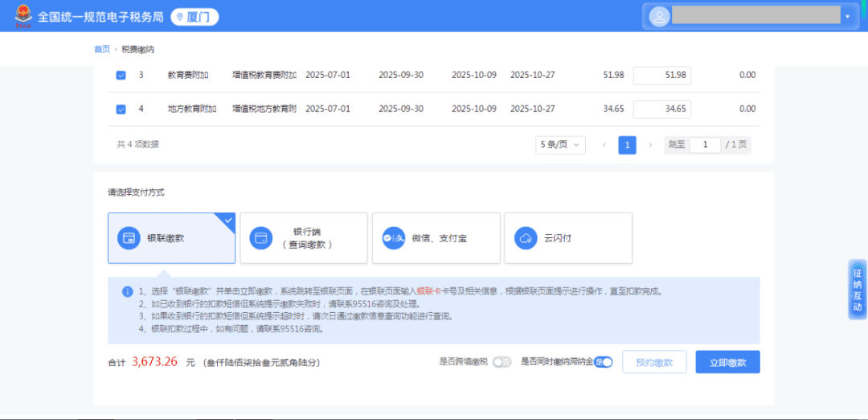Click the user avatar icon
The image size is (868, 420).
pyautogui.click(x=659, y=17)
